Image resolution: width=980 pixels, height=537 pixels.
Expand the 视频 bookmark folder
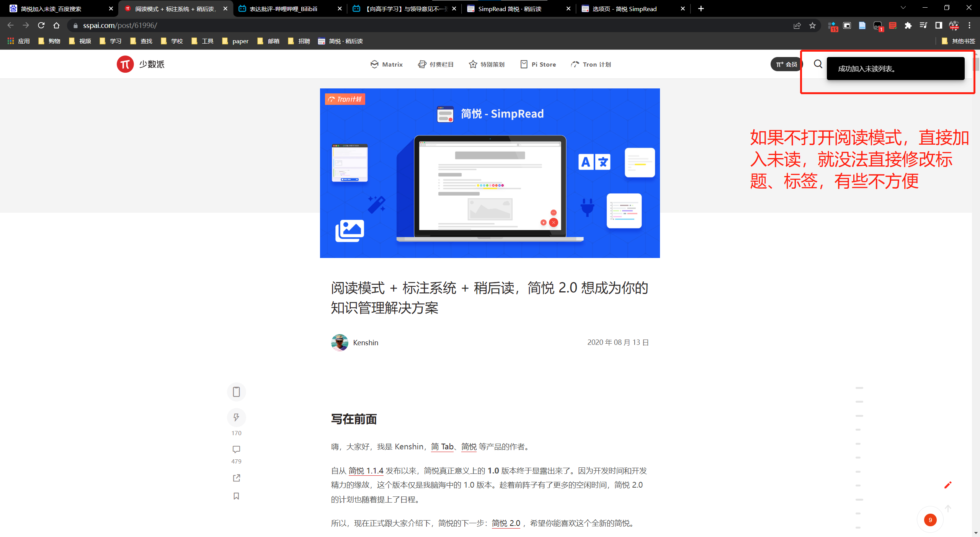pyautogui.click(x=80, y=41)
